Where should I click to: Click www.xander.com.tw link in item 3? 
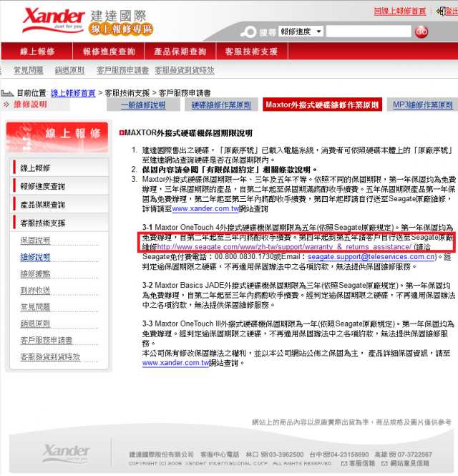click(x=205, y=208)
